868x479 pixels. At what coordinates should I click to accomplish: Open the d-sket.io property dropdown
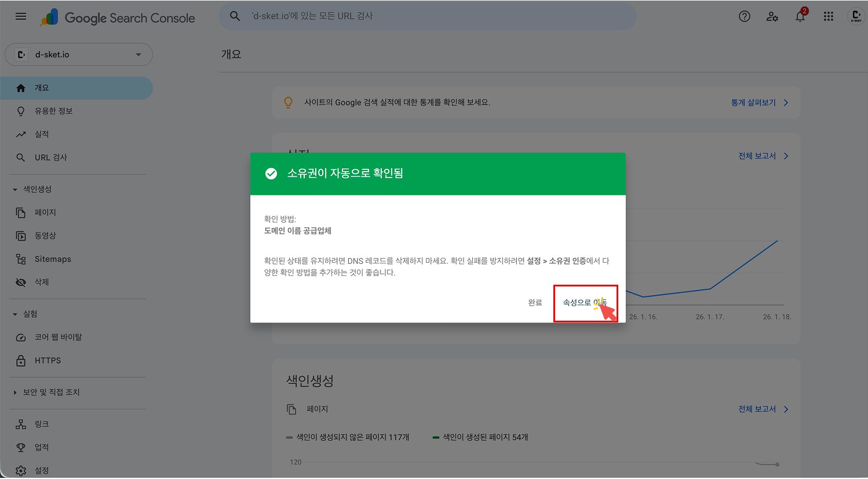coord(78,54)
